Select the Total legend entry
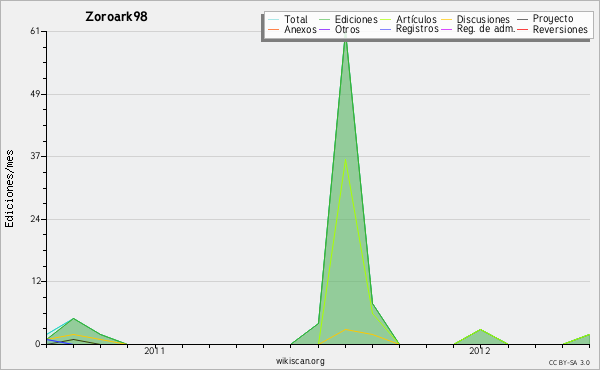Screen dimensions: 600x370 pyautogui.click(x=295, y=19)
